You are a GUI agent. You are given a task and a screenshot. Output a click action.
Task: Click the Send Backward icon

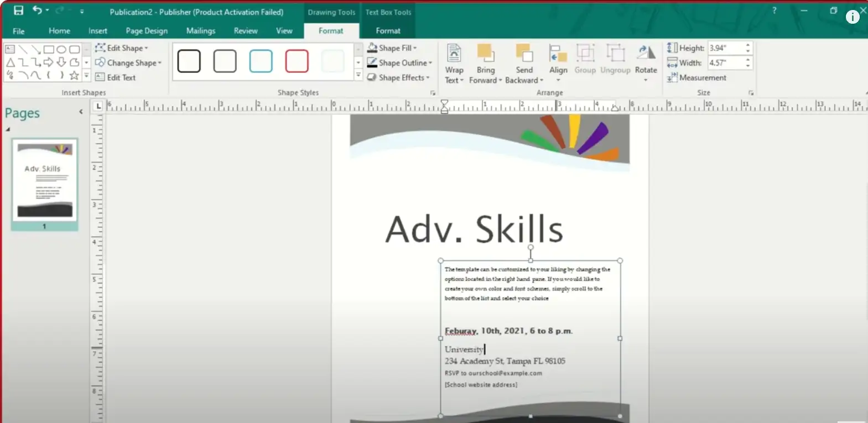point(524,54)
